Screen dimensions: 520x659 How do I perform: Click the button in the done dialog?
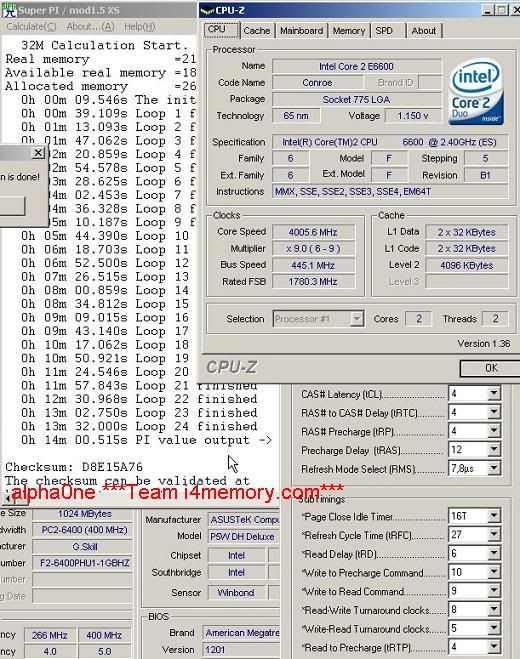click(x=12, y=206)
